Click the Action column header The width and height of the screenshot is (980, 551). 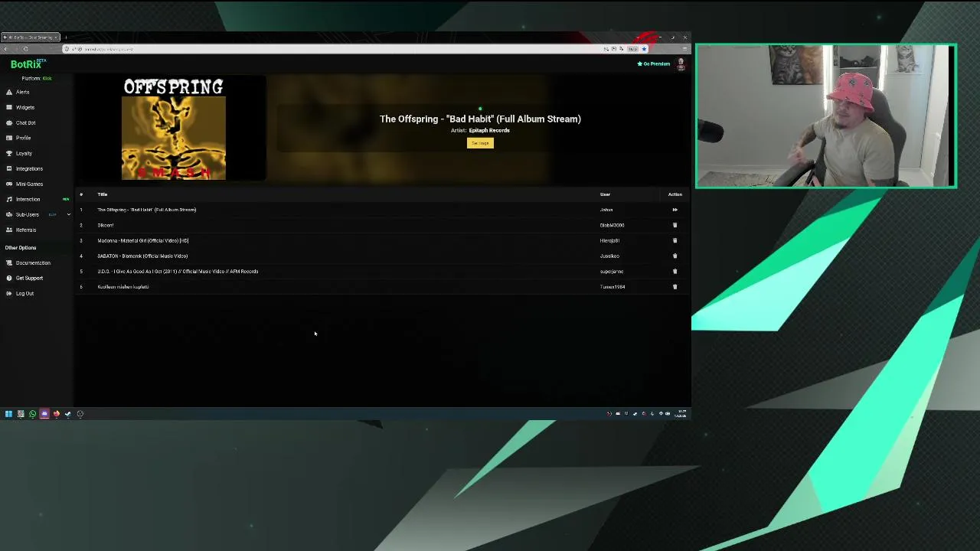[x=675, y=194]
